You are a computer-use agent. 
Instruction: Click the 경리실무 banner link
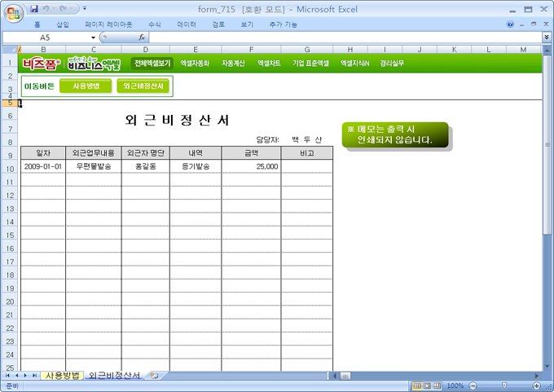point(392,64)
